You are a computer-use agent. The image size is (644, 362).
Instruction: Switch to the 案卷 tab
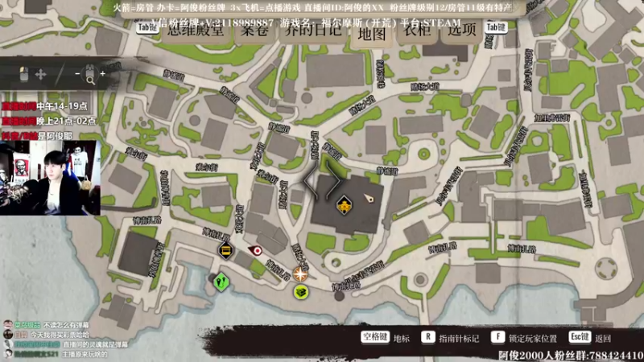click(254, 31)
